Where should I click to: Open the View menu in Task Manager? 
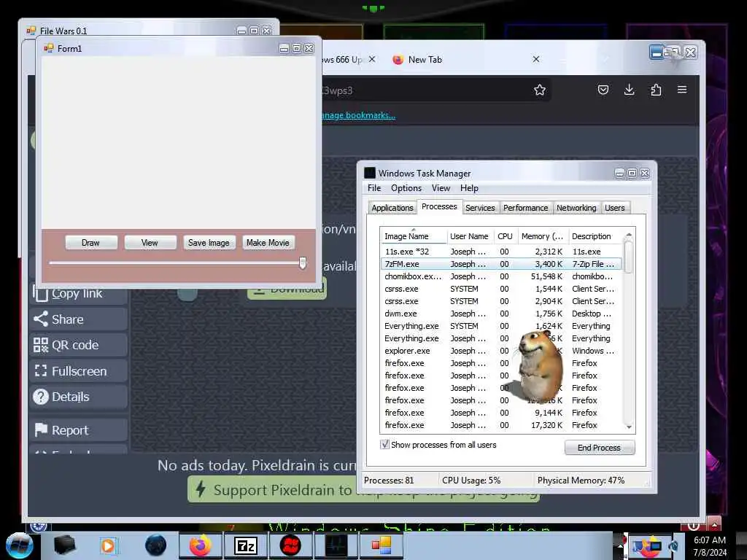pos(441,188)
